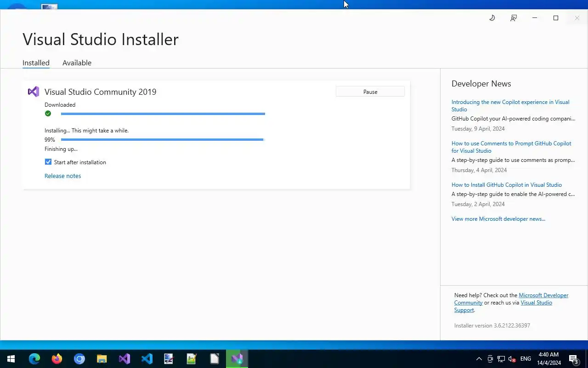This screenshot has height=368, width=588.
Task: Click 'Installer version 3.6.2122.36397' text
Action: click(492, 326)
